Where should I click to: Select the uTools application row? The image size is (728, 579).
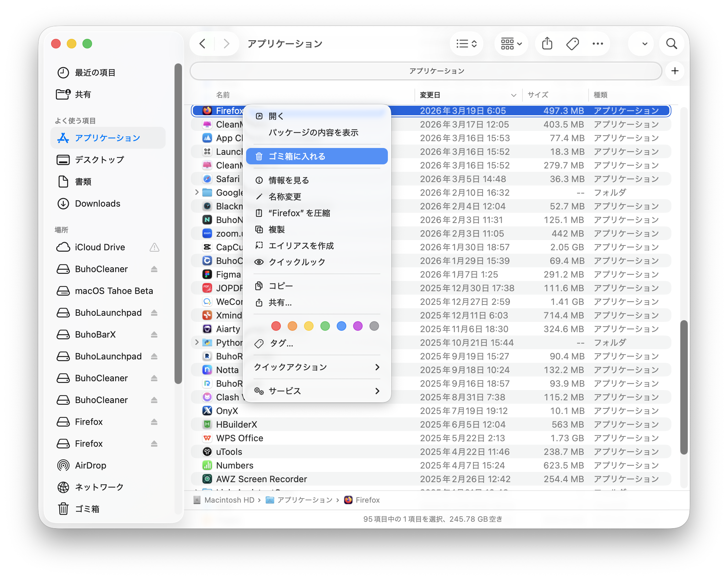pos(431,452)
